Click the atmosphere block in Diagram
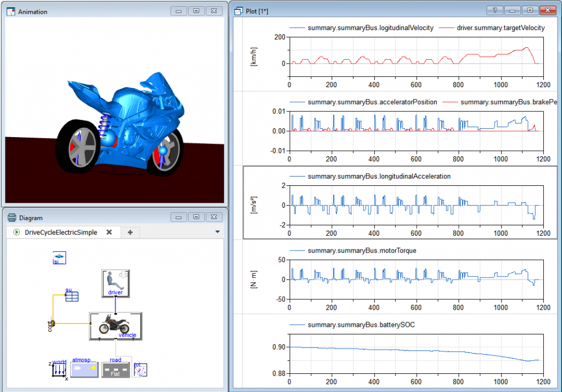Image resolution: width=562 pixels, height=392 pixels. 84,370
